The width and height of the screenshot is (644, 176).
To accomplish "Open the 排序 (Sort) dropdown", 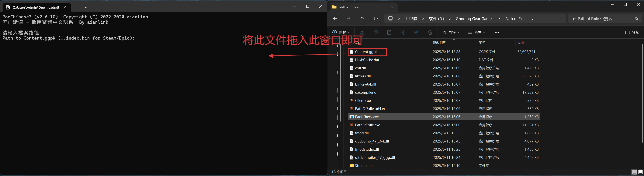I will coord(451,32).
